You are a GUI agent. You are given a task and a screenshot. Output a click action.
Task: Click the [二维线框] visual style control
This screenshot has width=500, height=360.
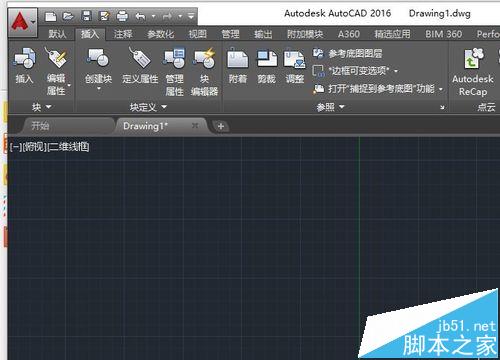coord(69,147)
